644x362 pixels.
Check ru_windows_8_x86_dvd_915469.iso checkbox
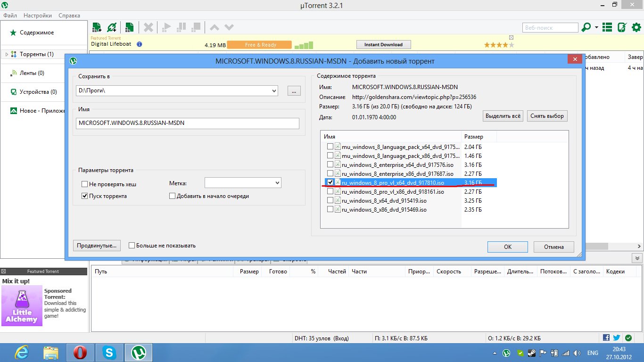click(x=330, y=209)
